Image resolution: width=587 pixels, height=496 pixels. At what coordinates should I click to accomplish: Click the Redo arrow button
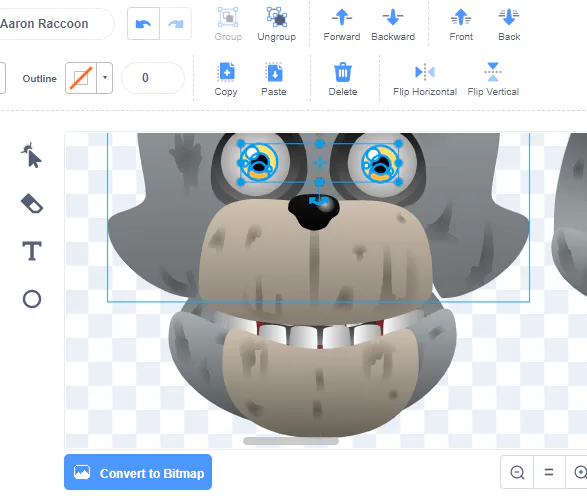(176, 24)
